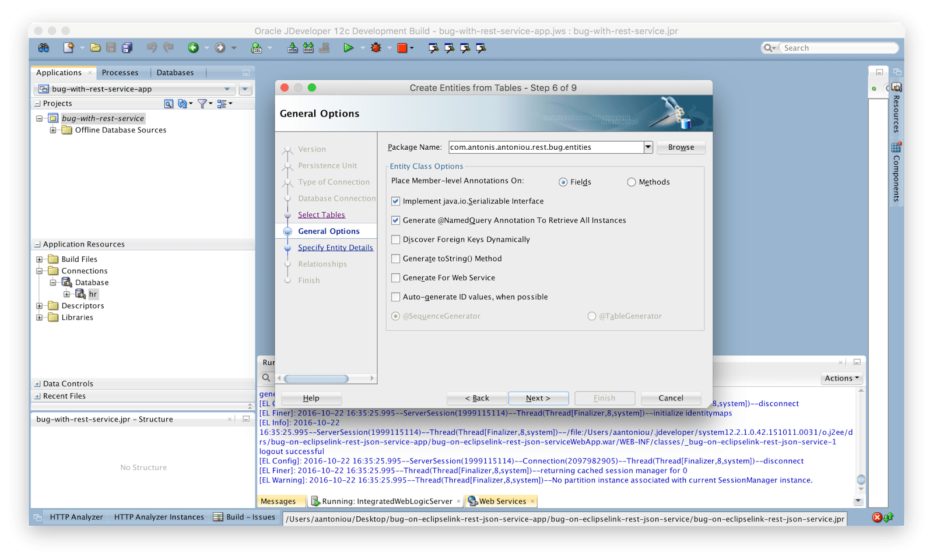933x560 pixels.
Task: Expand the Build Files folder
Action: (40, 259)
